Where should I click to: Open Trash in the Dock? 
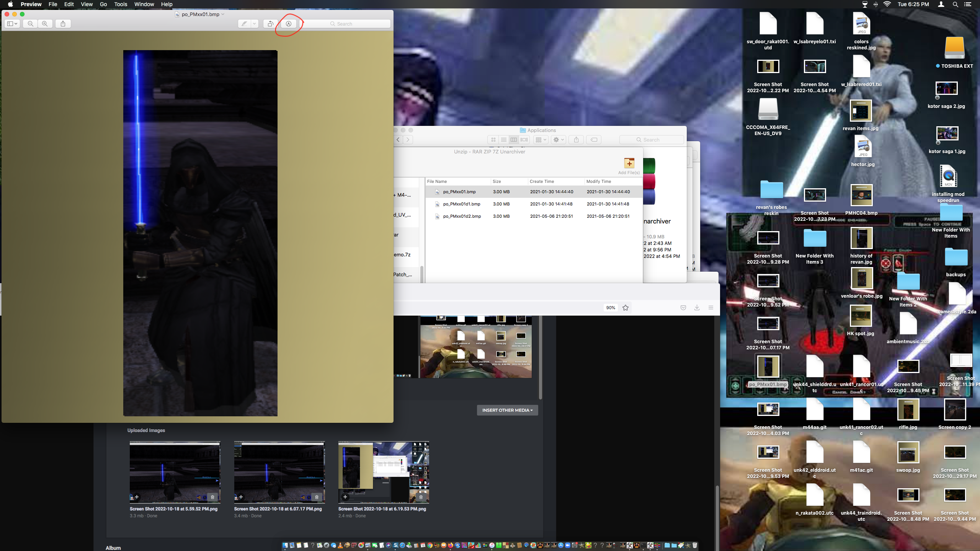pos(695,545)
